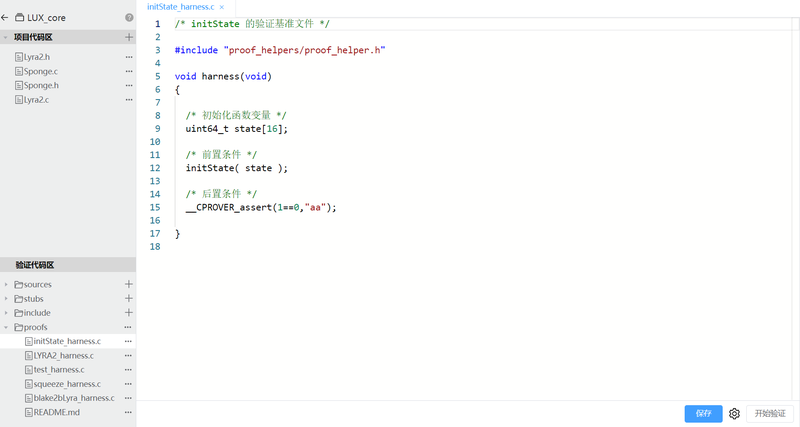This screenshot has height=427, width=800.
Task: Go back using the left arrow icon
Action: tap(5, 17)
